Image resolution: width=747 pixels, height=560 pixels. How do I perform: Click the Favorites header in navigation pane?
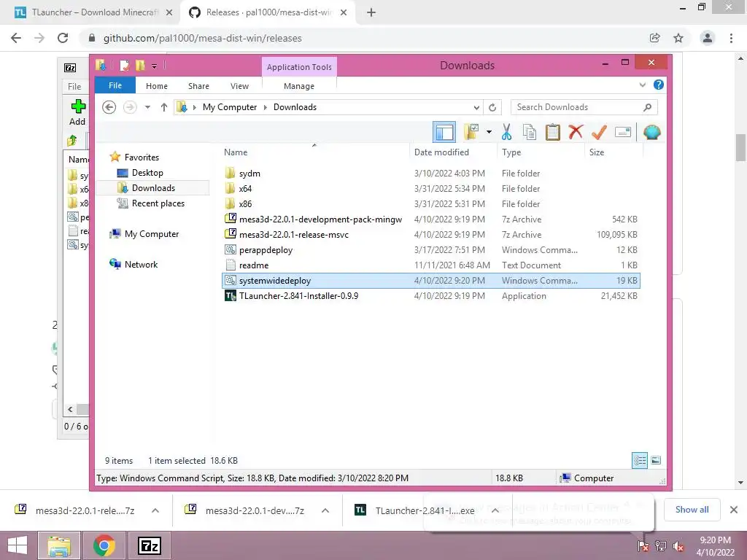click(x=142, y=157)
